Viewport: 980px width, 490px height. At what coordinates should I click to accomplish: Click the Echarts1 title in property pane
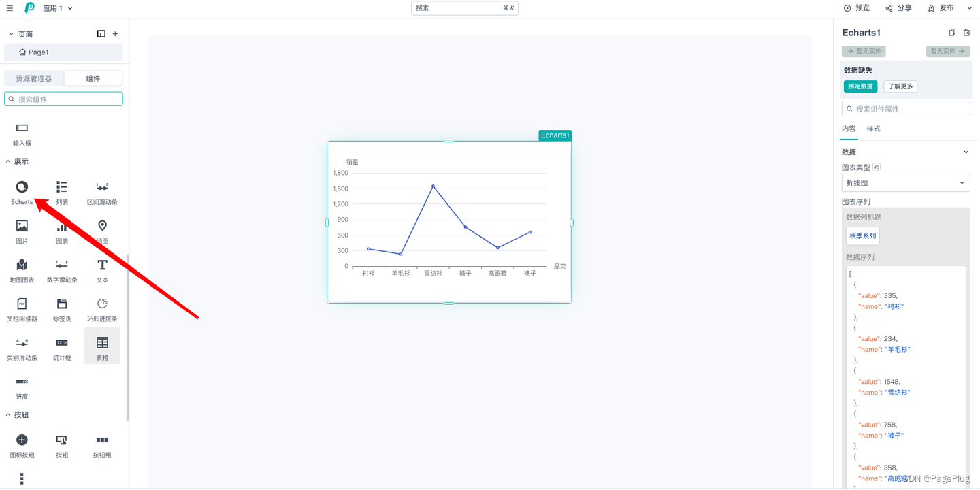pos(861,33)
